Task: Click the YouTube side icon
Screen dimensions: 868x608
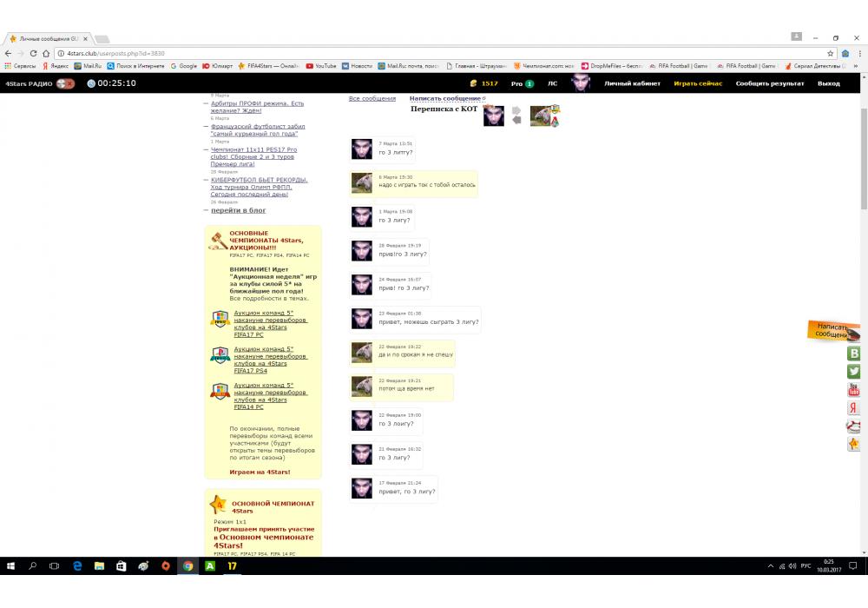Action: (x=854, y=390)
